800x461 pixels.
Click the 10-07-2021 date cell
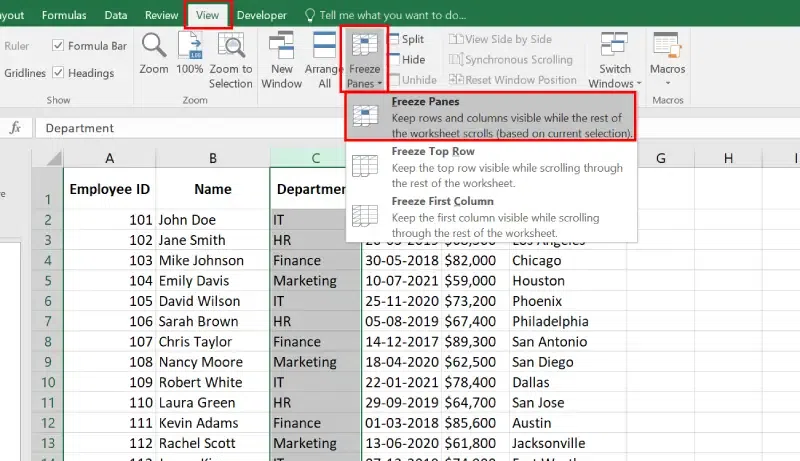pos(402,281)
